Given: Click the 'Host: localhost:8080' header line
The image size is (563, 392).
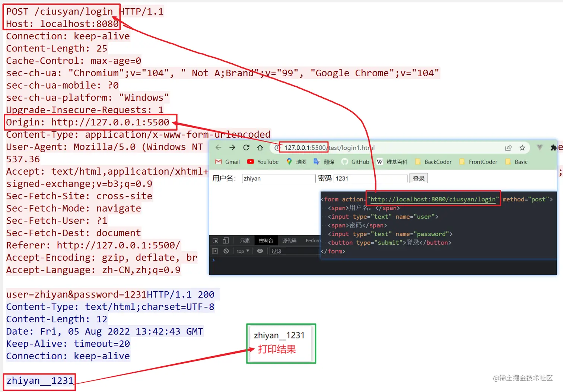Looking at the screenshot, I should (62, 24).
